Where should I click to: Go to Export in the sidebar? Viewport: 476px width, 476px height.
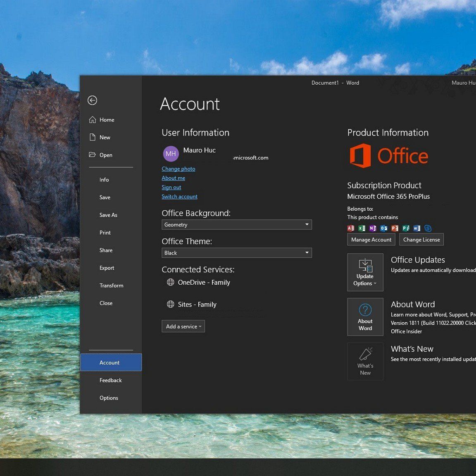click(x=107, y=268)
